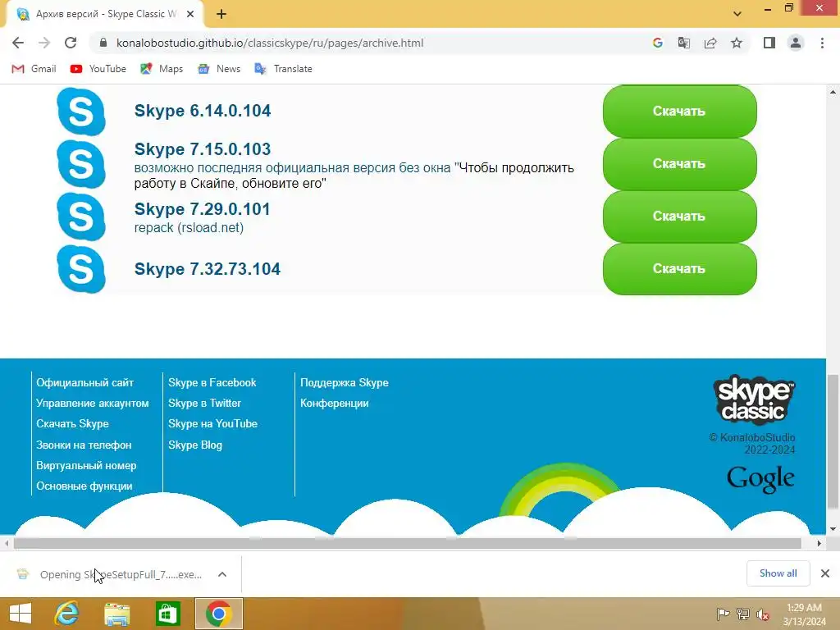Expand the download item options chevron

point(222,574)
